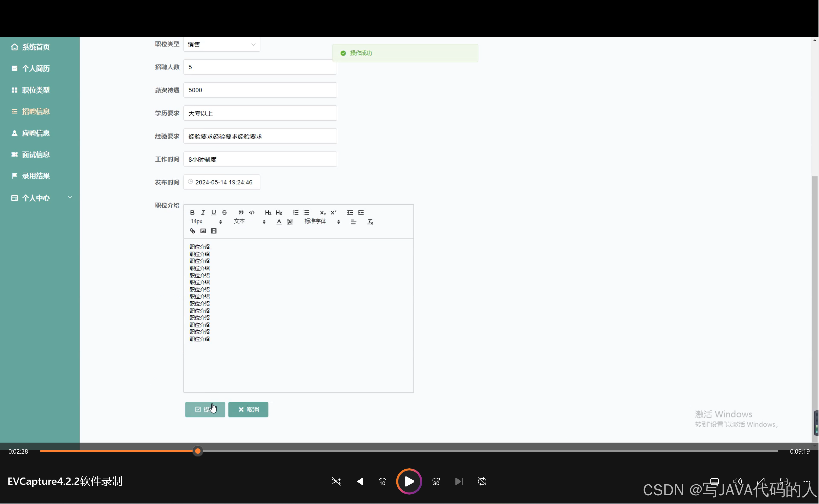Create an ordered numbered list
819x504 pixels.
point(295,212)
